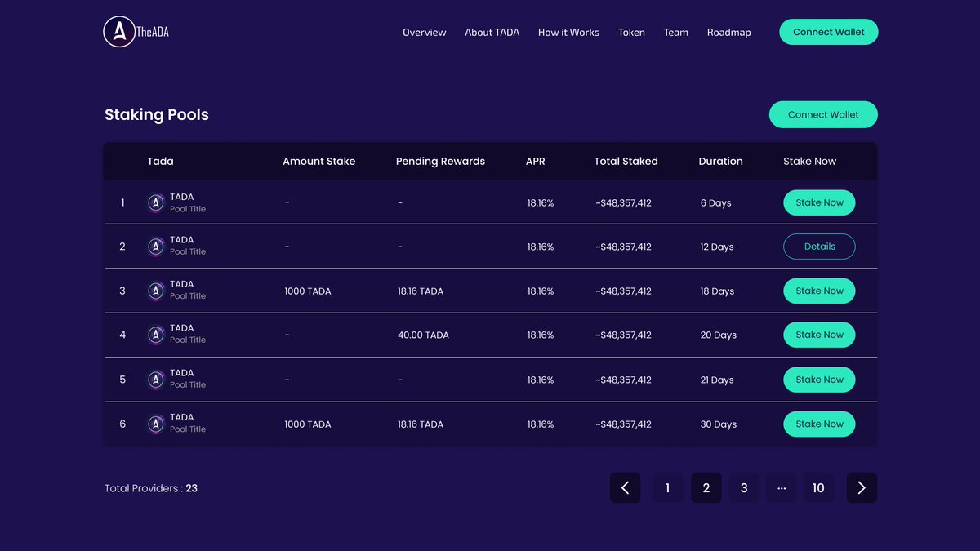Click 18.16 TADA rewards in row 3
This screenshot has height=551, width=980.
[x=421, y=291]
